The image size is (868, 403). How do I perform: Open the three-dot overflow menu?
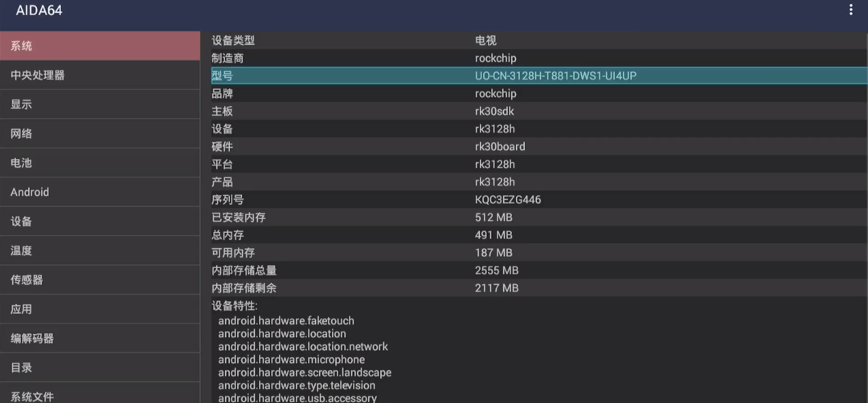tap(851, 10)
